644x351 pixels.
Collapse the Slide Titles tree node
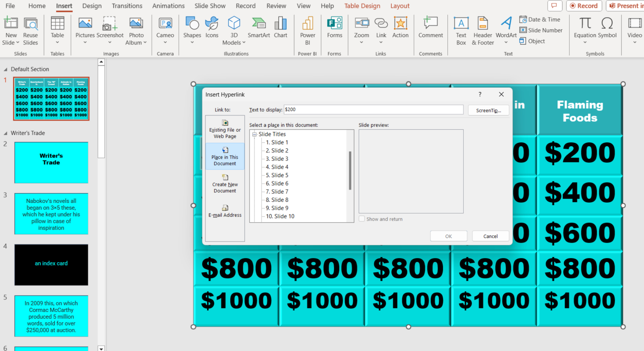click(x=255, y=134)
